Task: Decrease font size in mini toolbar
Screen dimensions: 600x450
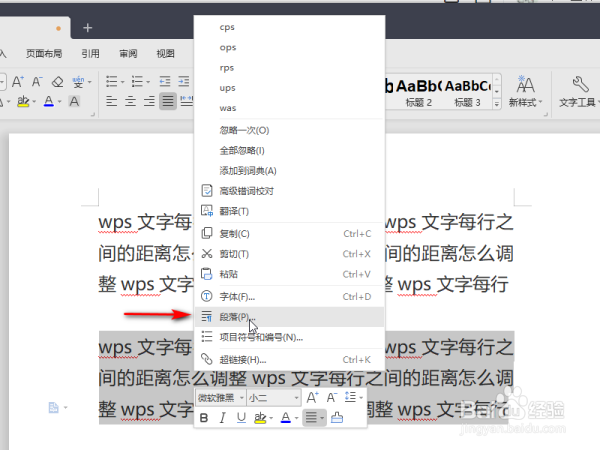Action: pos(332,398)
